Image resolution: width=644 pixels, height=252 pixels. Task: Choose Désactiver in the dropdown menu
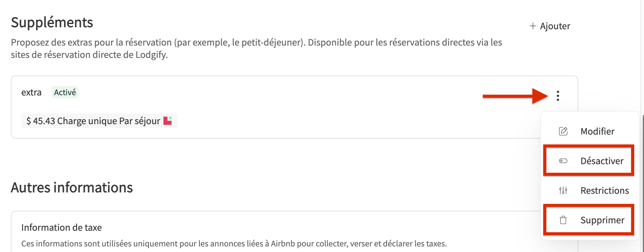(x=588, y=161)
